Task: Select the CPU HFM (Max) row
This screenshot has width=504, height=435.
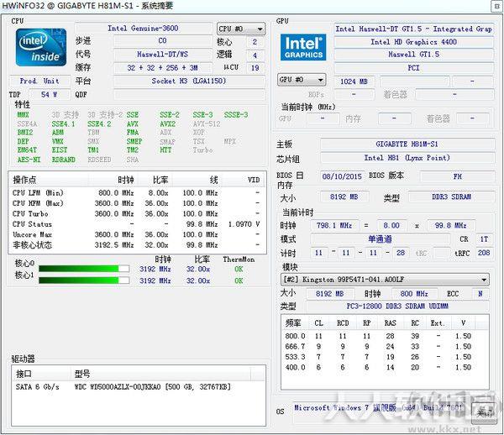Action: [x=137, y=203]
